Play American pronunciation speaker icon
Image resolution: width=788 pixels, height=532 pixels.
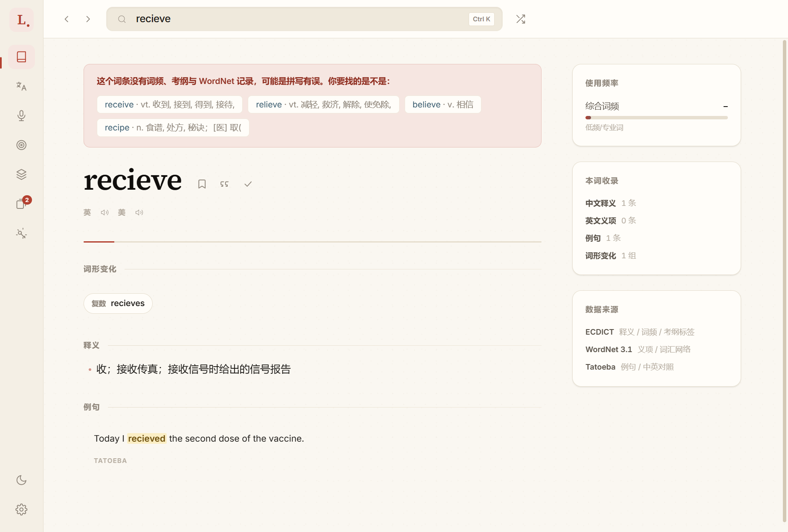[139, 212]
